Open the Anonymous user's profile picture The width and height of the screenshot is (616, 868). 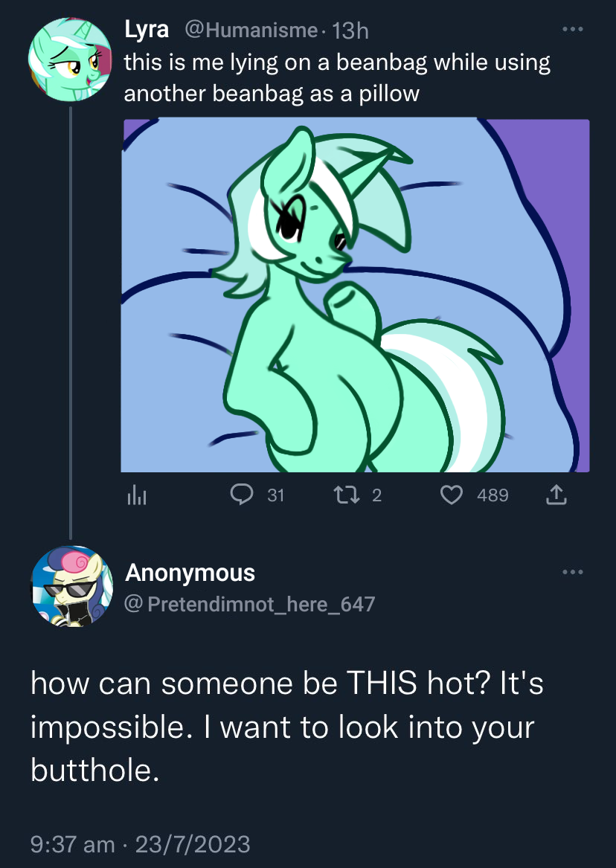[69, 585]
